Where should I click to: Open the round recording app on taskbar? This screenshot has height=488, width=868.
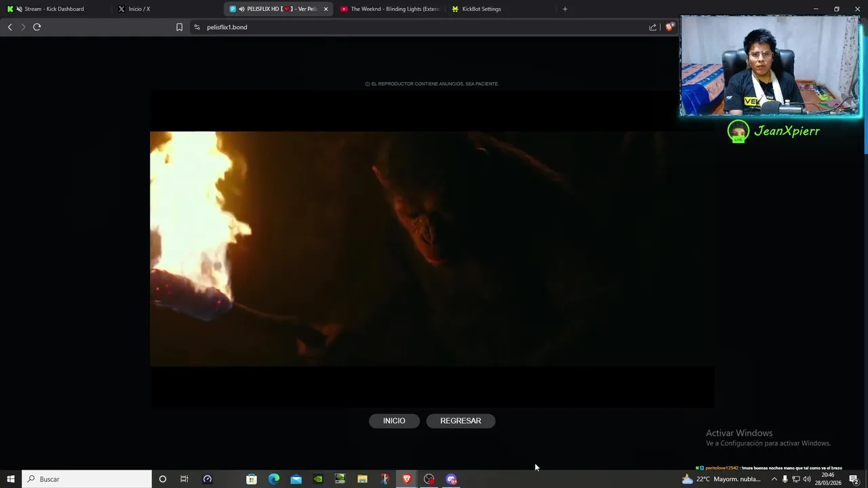pyautogui.click(x=429, y=479)
